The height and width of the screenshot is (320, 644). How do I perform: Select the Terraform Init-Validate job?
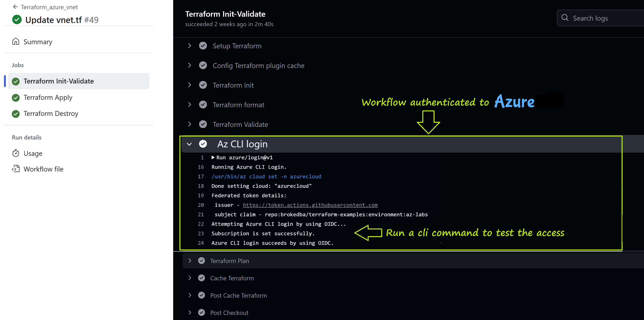pyautogui.click(x=78, y=81)
